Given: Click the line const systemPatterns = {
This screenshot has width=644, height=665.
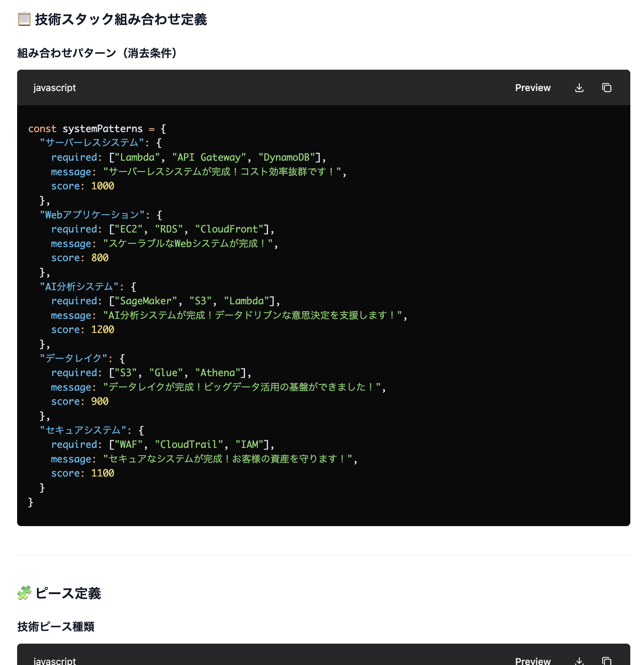Looking at the screenshot, I should 97,129.
